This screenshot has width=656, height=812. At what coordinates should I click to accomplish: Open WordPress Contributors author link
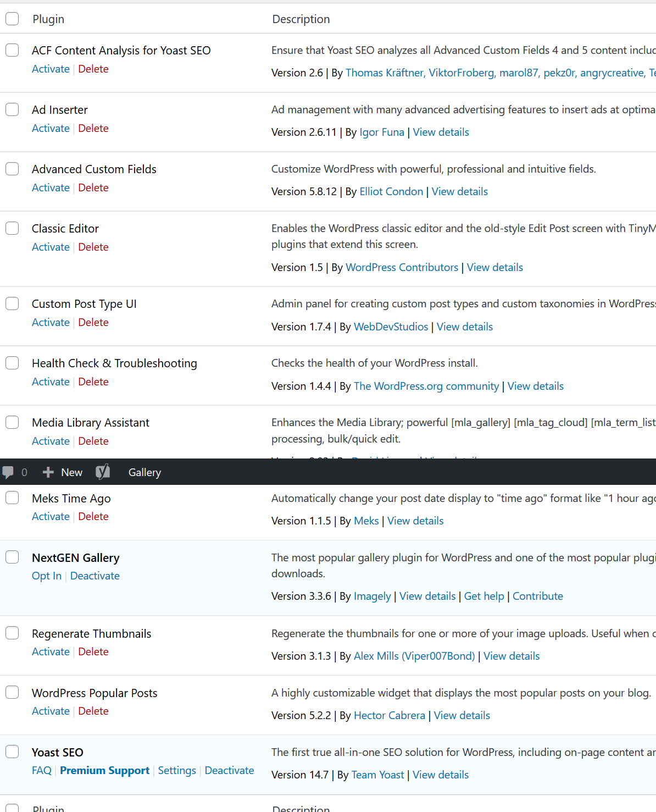coord(402,267)
